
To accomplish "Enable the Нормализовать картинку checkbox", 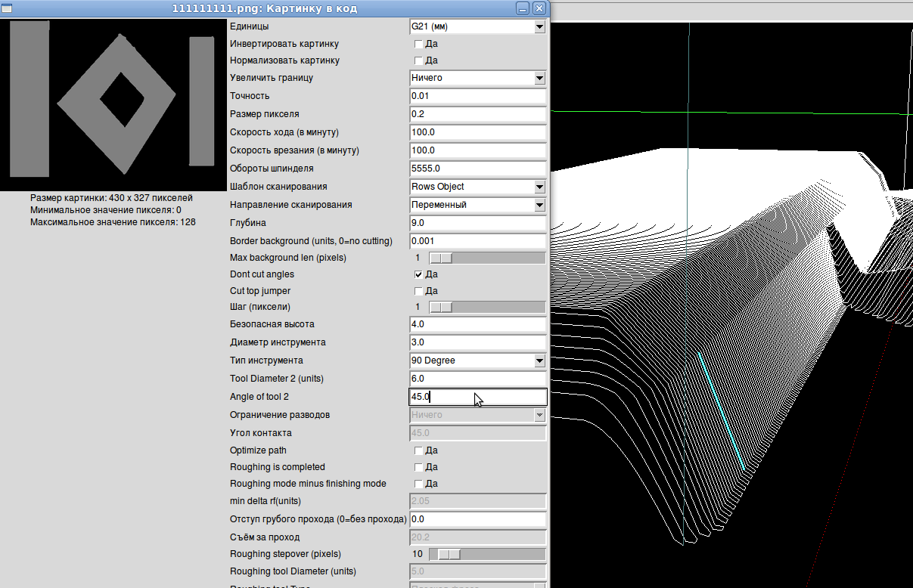I will 418,60.
